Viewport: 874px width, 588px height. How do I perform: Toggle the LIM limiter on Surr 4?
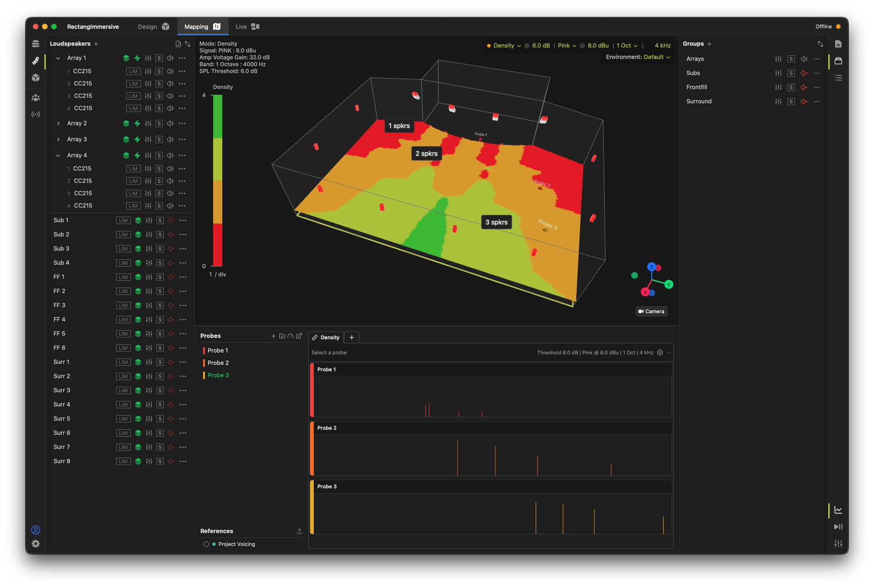click(123, 405)
